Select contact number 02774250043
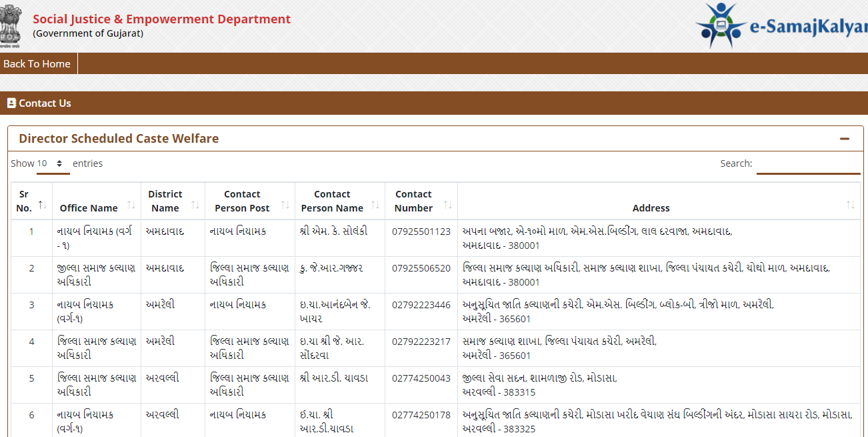Image resolution: width=868 pixels, height=437 pixels. pyautogui.click(x=421, y=378)
